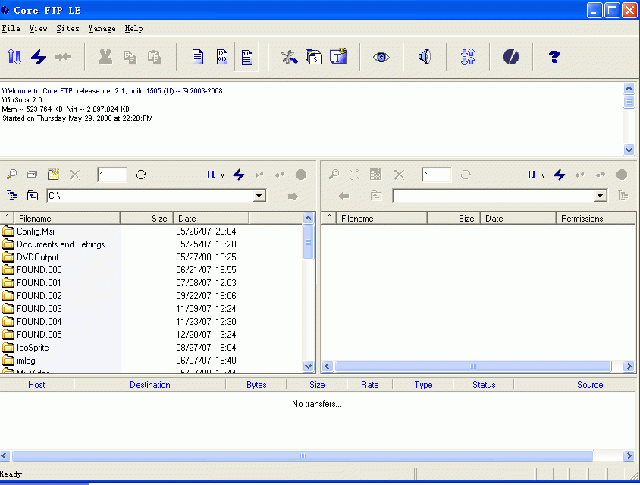Click the plain text document icon in main toolbar
This screenshot has width=640, height=485.
click(198, 57)
